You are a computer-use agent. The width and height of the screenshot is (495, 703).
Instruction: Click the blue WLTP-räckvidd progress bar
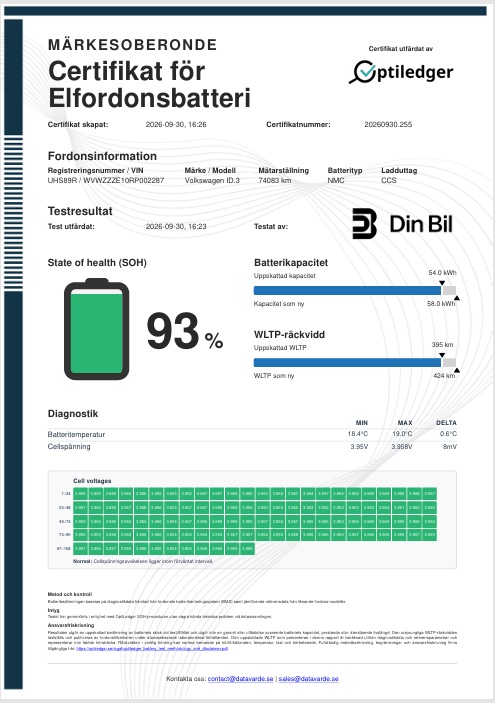pyautogui.click(x=347, y=363)
